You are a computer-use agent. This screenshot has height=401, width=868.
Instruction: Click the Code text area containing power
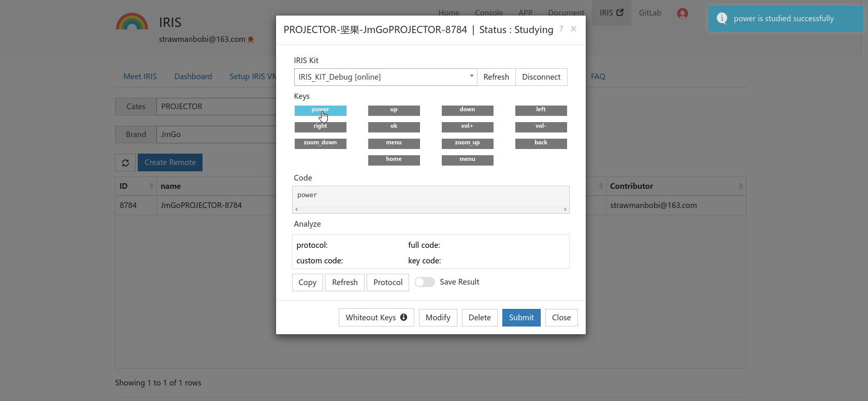tap(430, 196)
